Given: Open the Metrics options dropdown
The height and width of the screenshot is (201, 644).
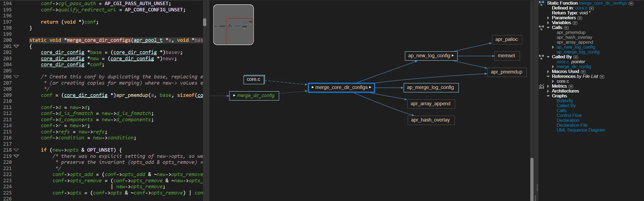Looking at the screenshot, I should tap(571, 87).
